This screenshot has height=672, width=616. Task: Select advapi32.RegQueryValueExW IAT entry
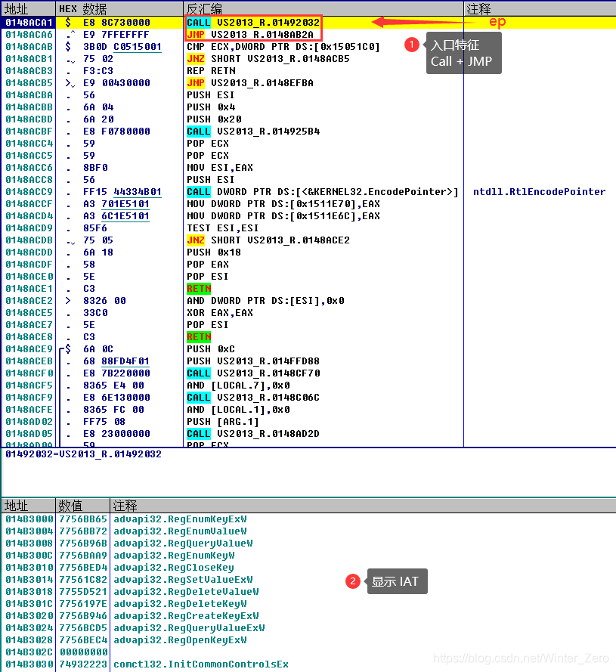[189, 628]
